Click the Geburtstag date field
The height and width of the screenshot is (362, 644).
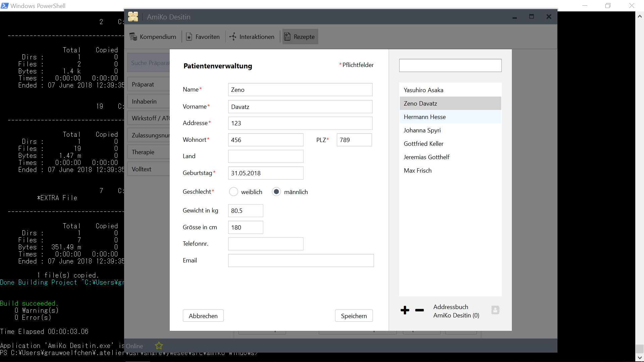265,173
